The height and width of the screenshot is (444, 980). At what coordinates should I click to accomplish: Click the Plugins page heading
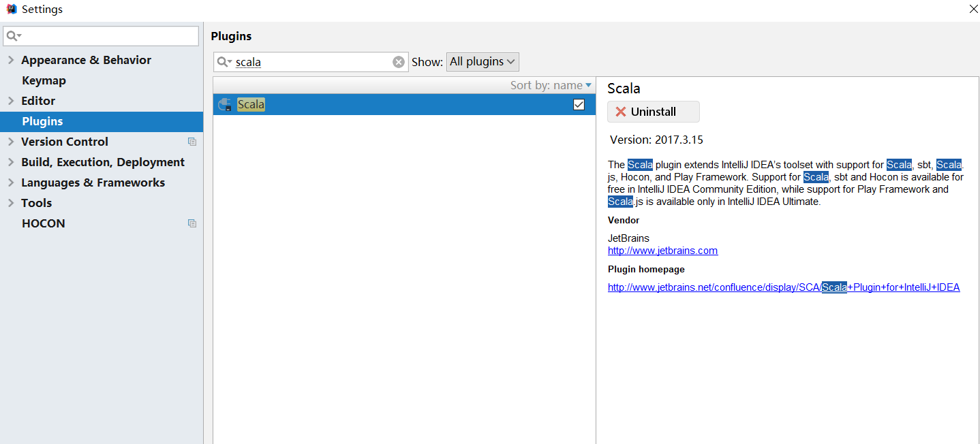[x=231, y=36]
